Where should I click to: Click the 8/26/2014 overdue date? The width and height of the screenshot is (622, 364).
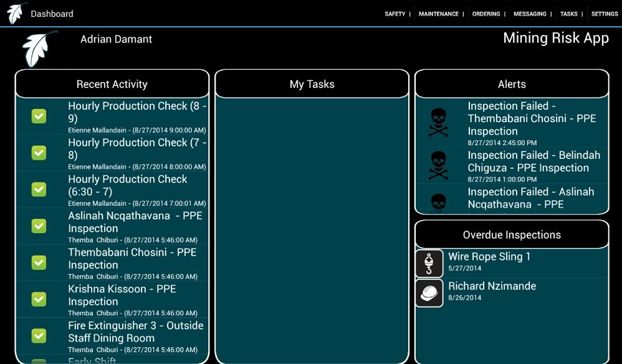464,298
